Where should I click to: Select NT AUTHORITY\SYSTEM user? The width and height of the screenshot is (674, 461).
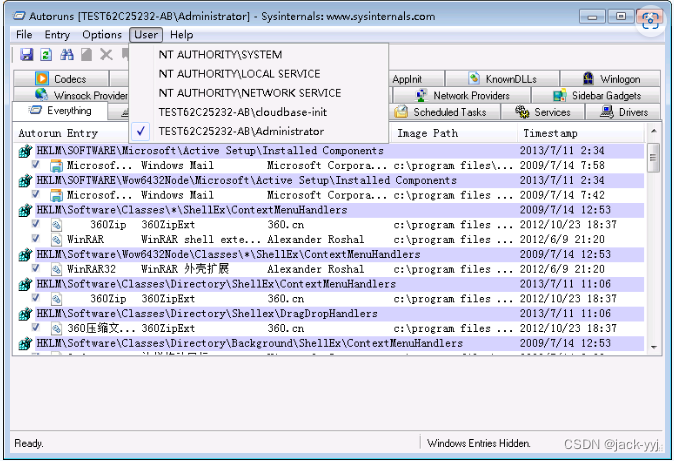[x=259, y=55]
